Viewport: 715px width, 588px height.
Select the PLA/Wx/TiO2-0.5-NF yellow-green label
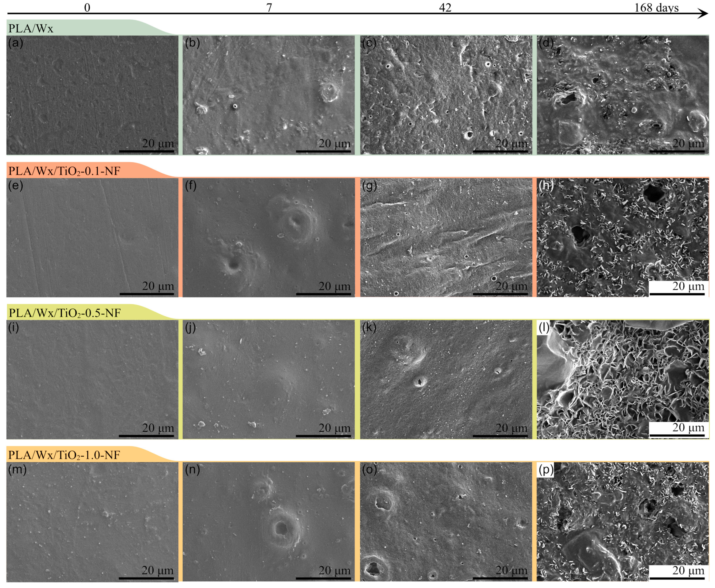(x=64, y=313)
